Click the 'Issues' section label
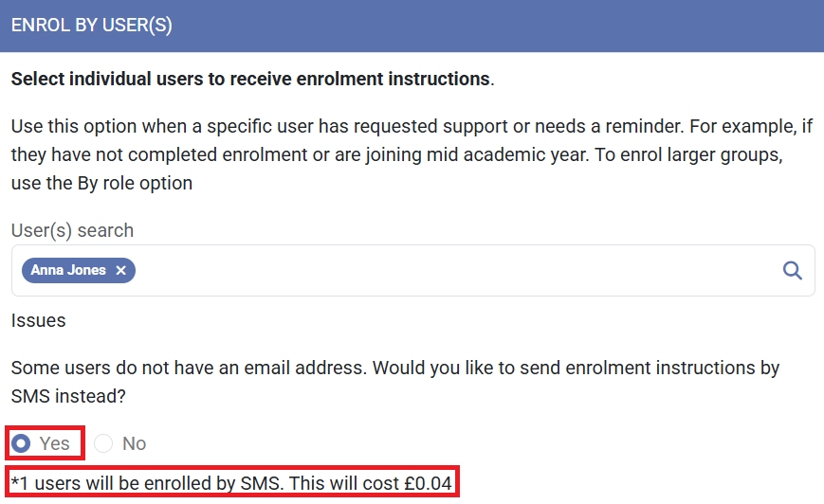The width and height of the screenshot is (824, 504). 39,320
